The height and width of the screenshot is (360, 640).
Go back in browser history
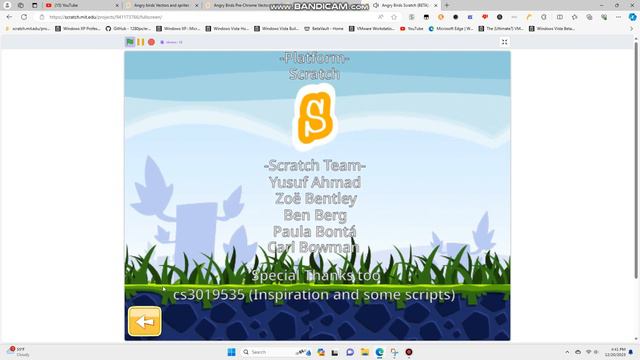[x=9, y=17]
